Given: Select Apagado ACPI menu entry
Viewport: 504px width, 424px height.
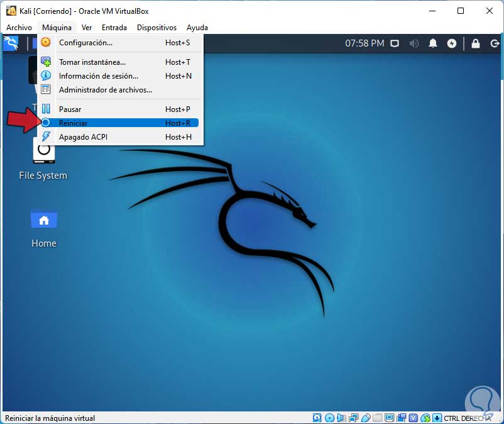Looking at the screenshot, I should click(120, 137).
